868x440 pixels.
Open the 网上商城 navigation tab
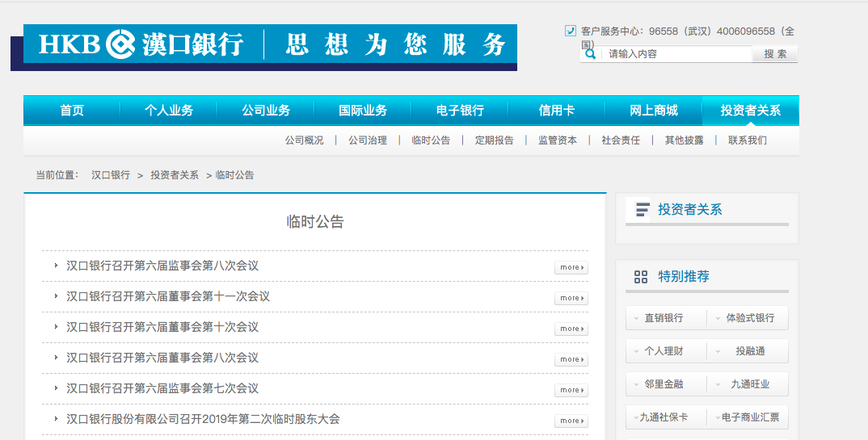pyautogui.click(x=654, y=111)
